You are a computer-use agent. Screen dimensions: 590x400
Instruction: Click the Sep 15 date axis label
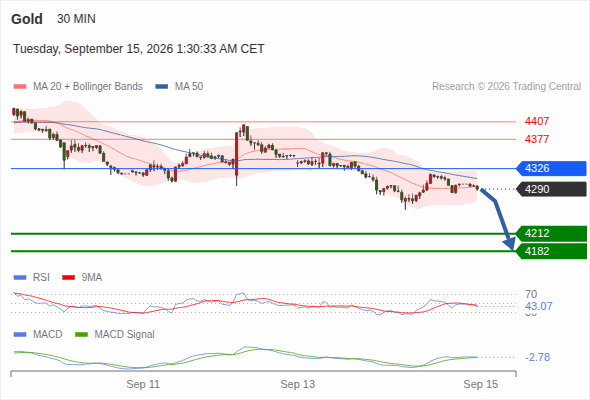(481, 384)
